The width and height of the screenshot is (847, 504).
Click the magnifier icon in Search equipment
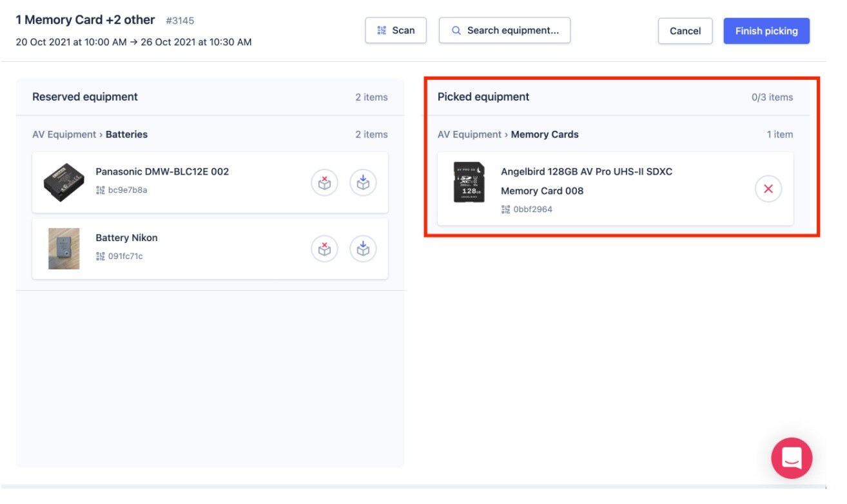(x=456, y=30)
